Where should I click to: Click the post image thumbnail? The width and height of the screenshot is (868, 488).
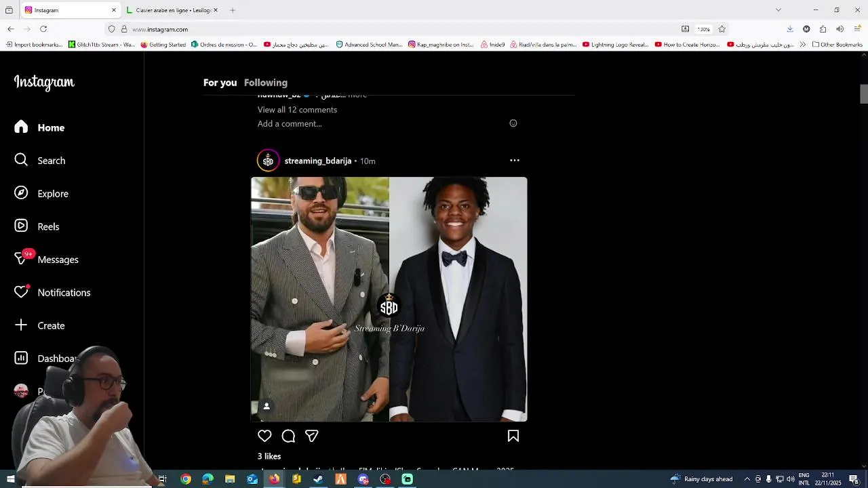tap(389, 299)
